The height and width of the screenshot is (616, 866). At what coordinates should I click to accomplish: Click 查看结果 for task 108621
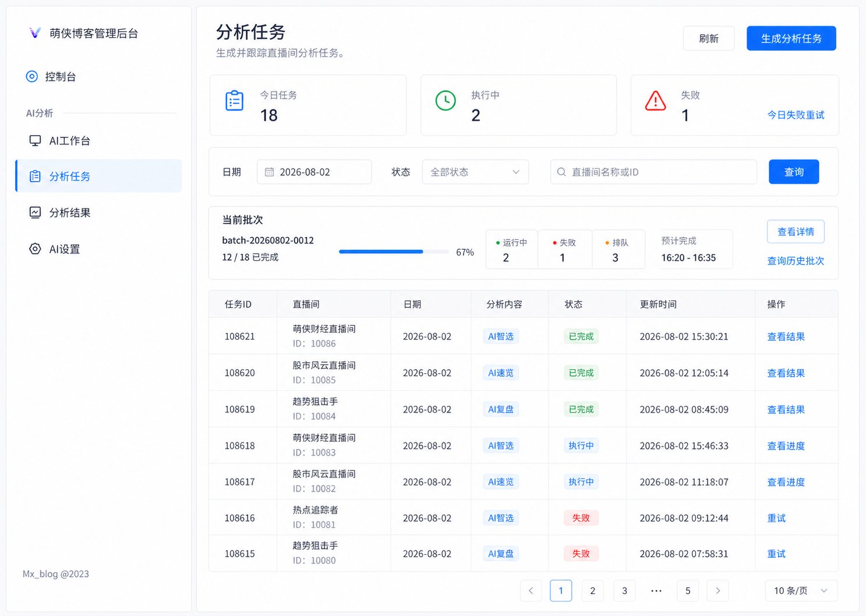pos(786,337)
